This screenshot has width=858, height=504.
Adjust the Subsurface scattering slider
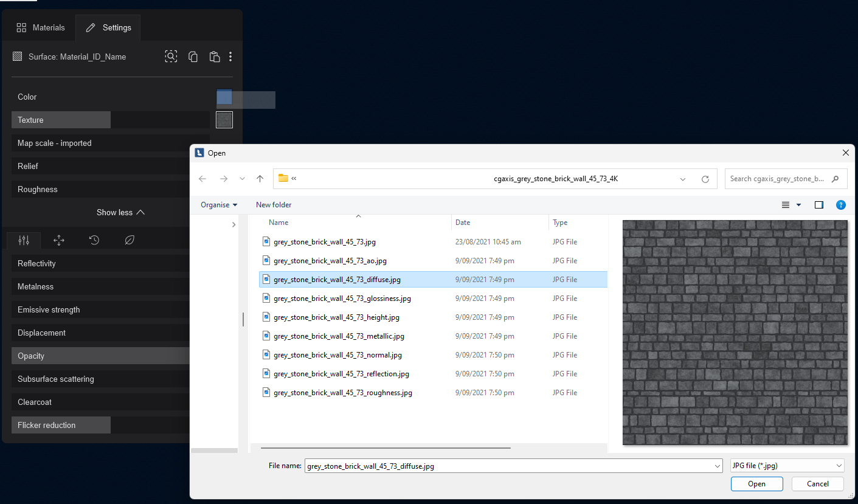[x=101, y=379]
